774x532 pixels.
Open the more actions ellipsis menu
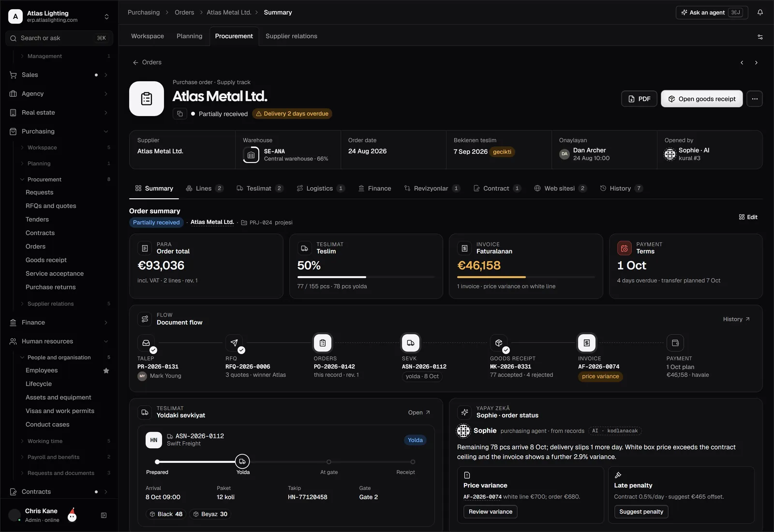coord(755,99)
